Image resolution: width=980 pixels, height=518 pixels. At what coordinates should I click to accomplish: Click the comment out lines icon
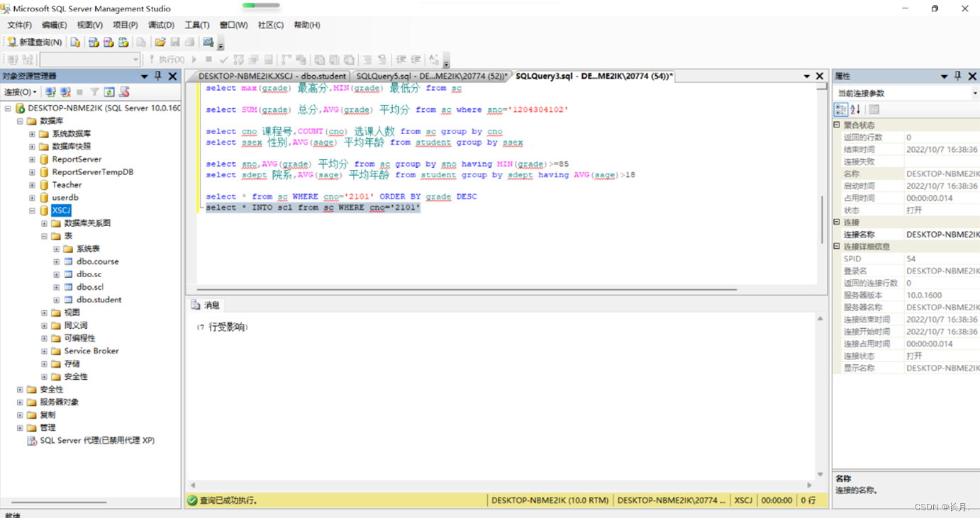point(367,60)
